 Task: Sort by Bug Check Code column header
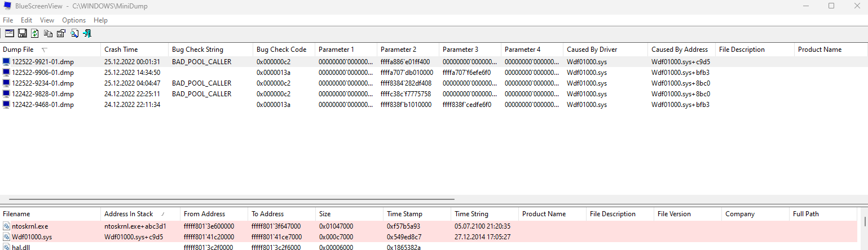pos(284,50)
